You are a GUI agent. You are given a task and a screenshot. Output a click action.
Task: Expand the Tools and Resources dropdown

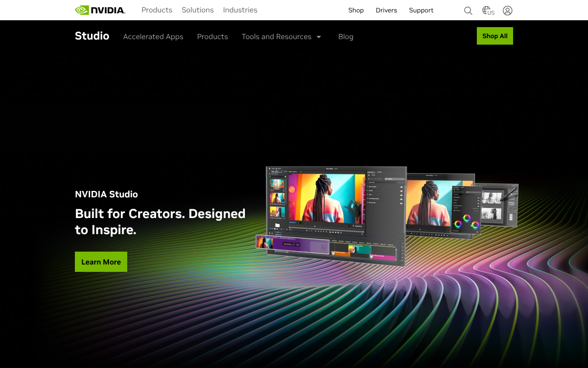276,36
